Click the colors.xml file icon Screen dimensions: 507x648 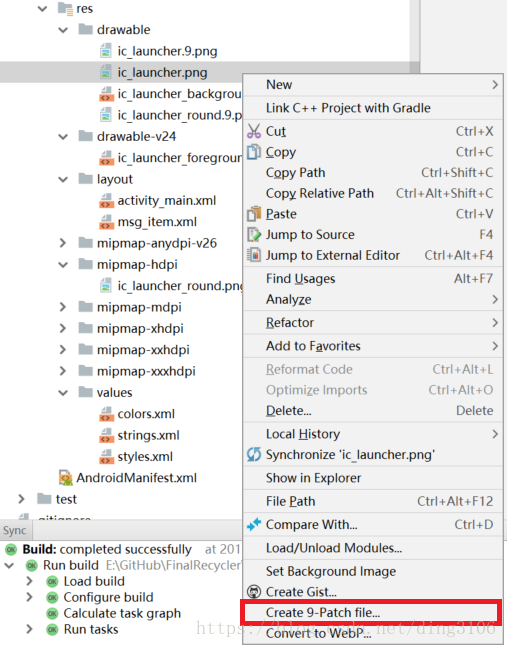coord(106,414)
